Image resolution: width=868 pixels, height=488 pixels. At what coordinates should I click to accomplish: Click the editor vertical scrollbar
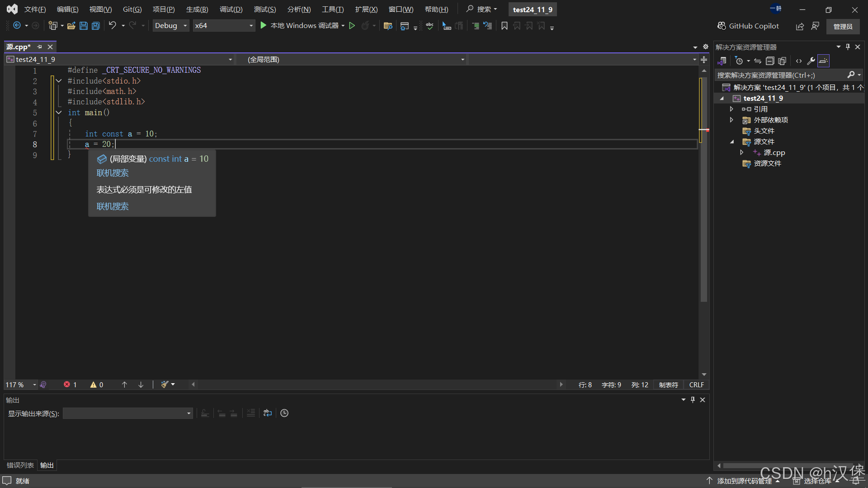pos(704,226)
